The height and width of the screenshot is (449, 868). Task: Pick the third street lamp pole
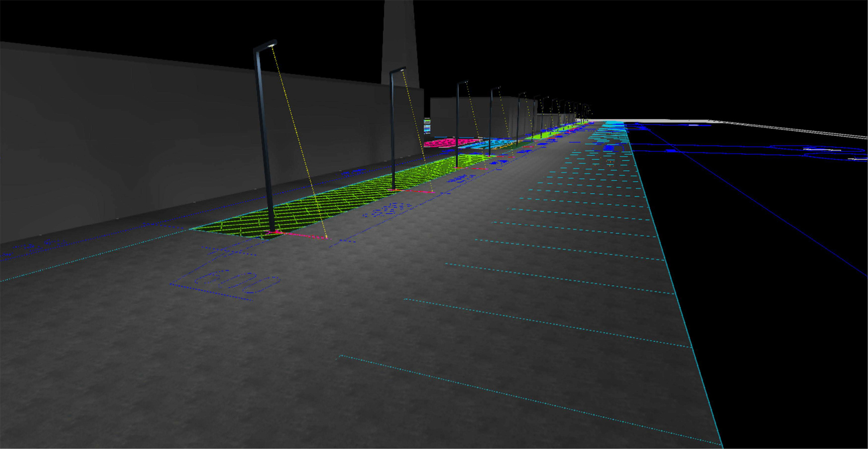457,125
